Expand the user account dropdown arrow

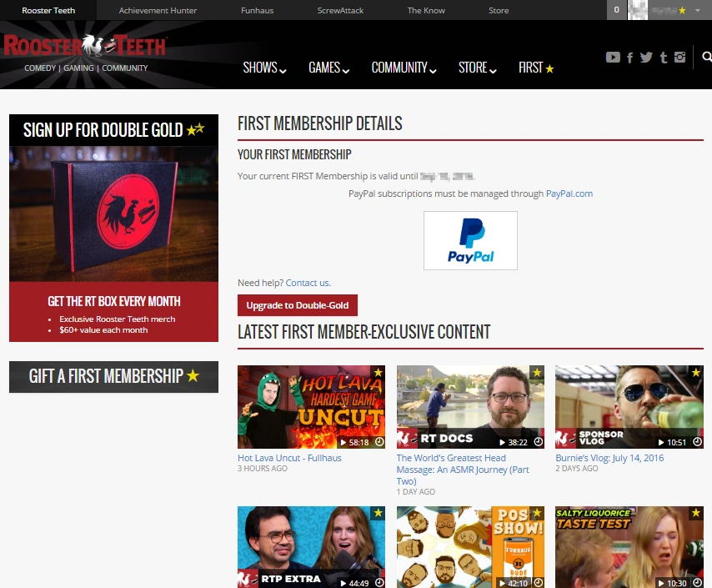coord(698,10)
